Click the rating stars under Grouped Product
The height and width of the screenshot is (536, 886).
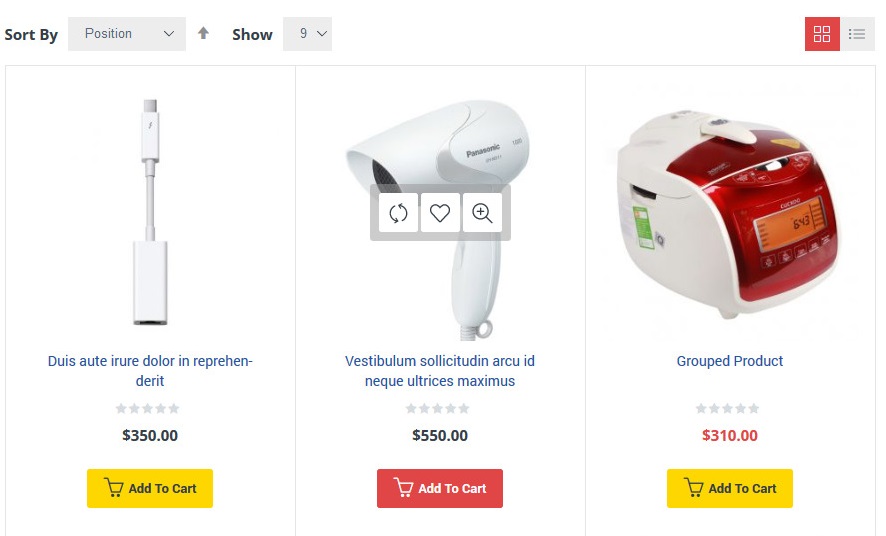728,408
